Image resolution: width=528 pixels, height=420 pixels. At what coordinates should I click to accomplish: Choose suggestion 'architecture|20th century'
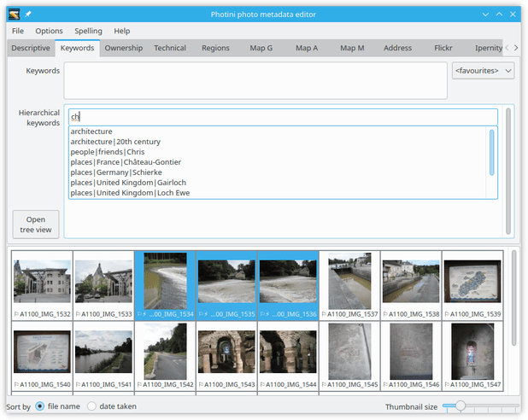point(278,142)
